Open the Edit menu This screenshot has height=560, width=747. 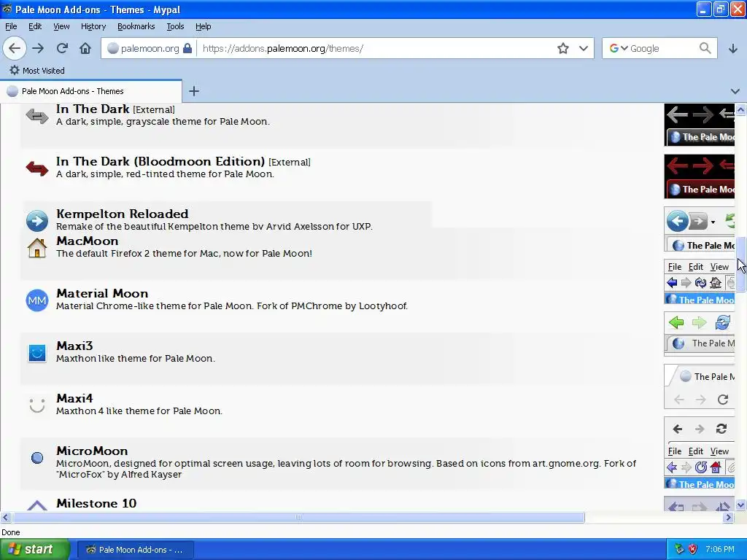35,26
